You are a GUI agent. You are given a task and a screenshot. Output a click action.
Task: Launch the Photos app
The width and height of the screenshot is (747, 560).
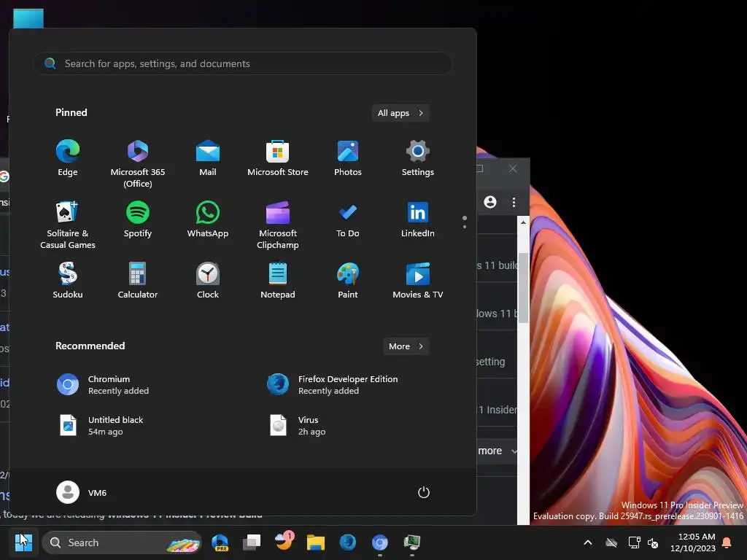click(x=348, y=158)
